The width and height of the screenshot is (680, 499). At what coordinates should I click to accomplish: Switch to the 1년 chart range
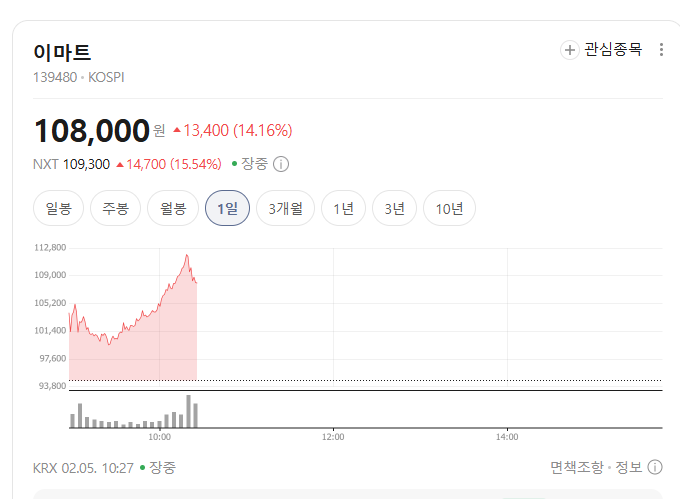click(x=343, y=209)
